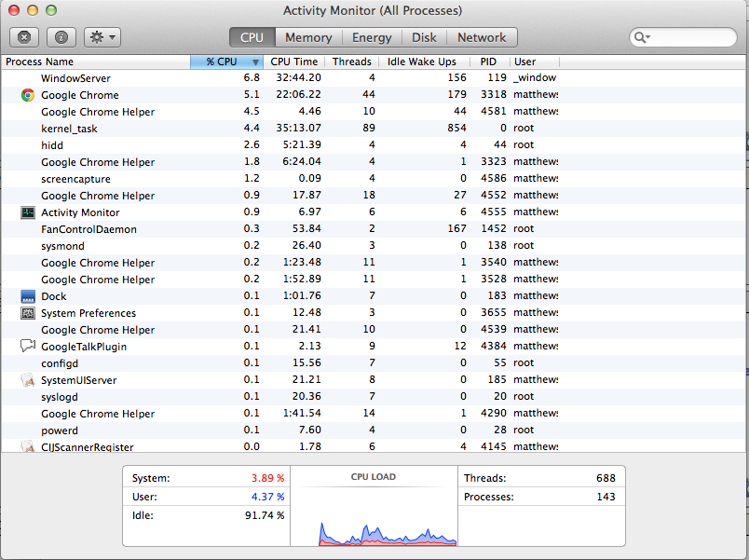Sort by Process Name column
749x560 pixels.
96,61
